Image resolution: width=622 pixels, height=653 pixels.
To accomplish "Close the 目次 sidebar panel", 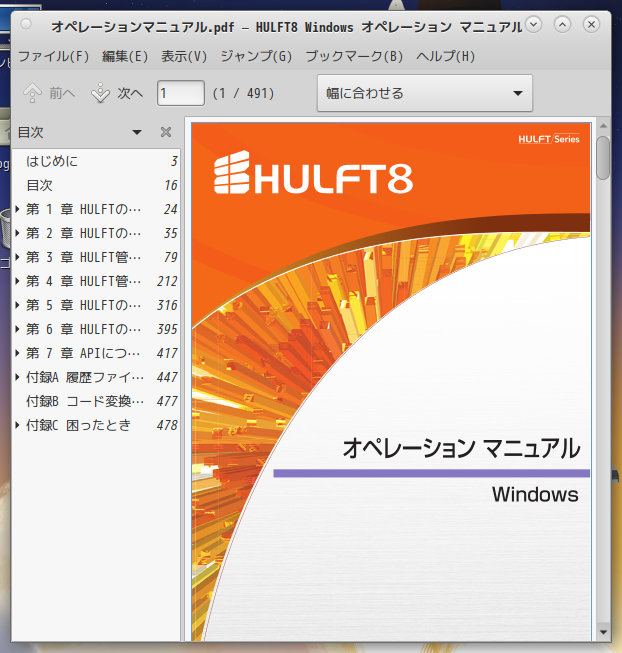I will [166, 132].
